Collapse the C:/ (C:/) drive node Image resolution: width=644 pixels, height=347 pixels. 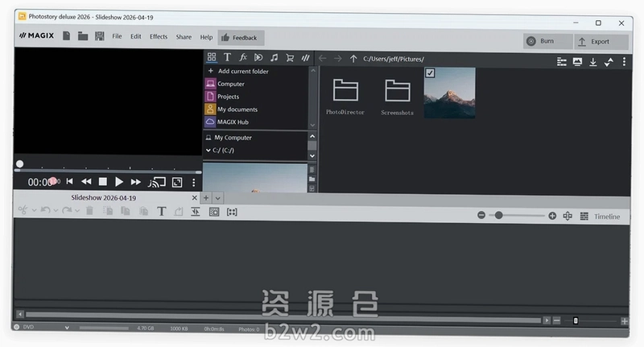tap(208, 151)
